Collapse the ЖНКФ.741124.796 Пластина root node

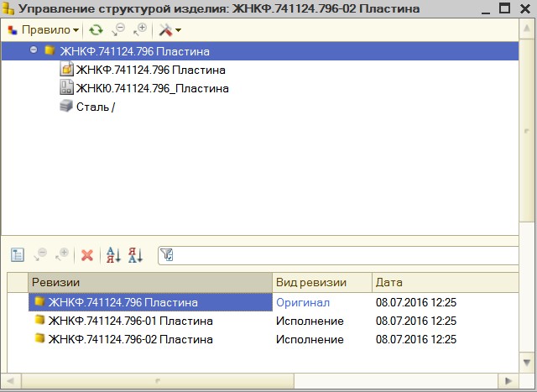coord(34,50)
